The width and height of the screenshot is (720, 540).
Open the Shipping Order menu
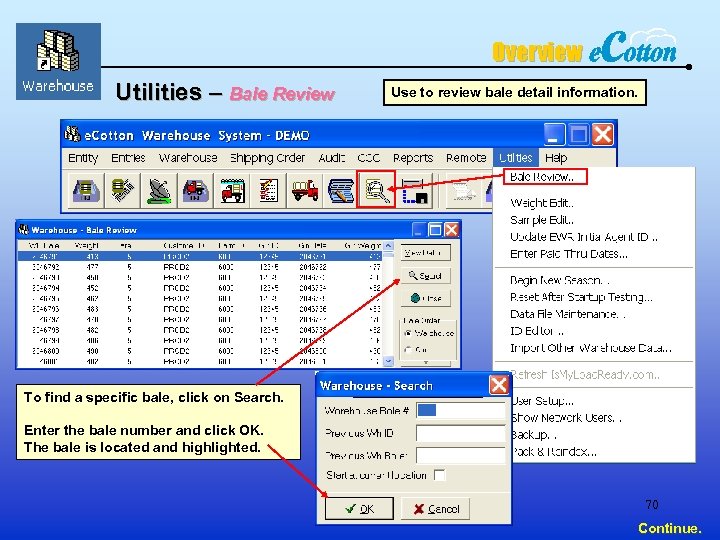267,158
